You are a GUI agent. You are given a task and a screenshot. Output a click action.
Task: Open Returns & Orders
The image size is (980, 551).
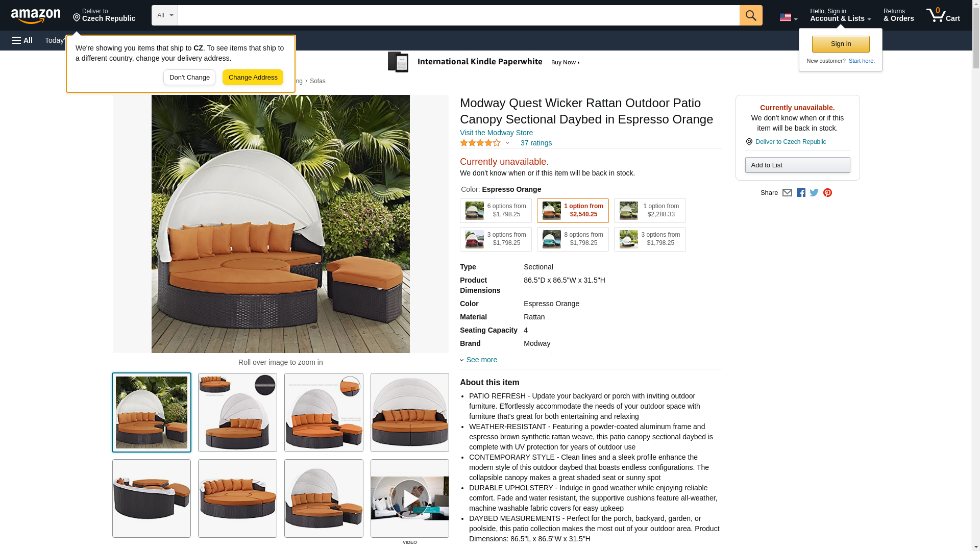click(898, 15)
